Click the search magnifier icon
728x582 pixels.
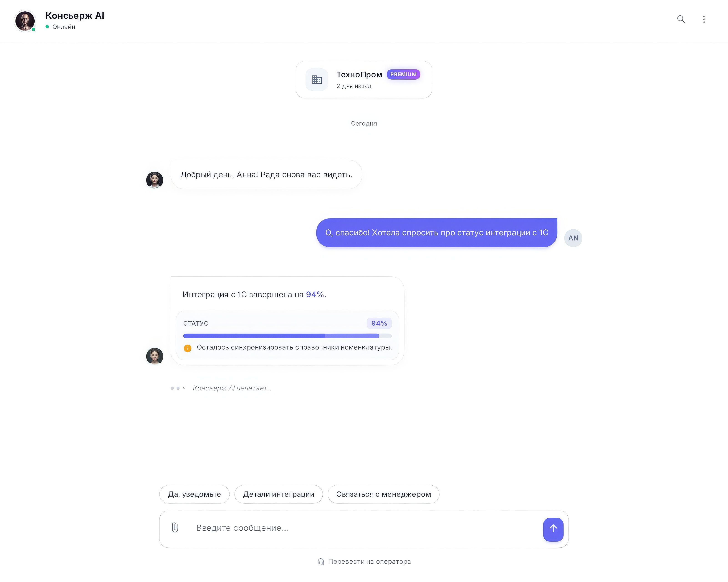click(x=681, y=19)
